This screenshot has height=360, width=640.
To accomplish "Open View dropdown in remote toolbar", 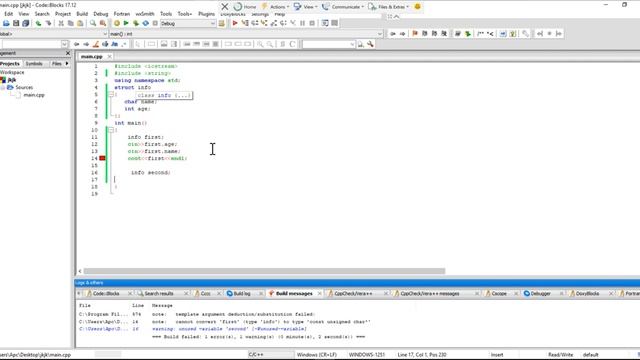I will click(306, 7).
